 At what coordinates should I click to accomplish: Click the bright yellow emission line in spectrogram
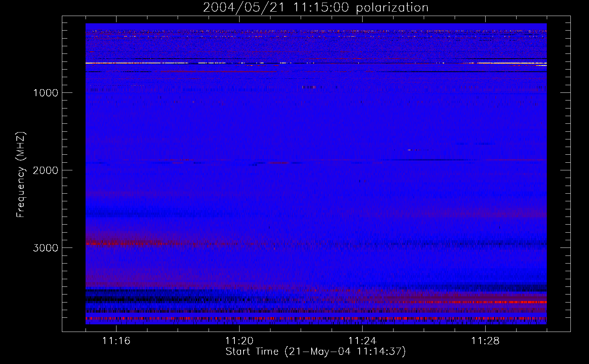click(316, 63)
